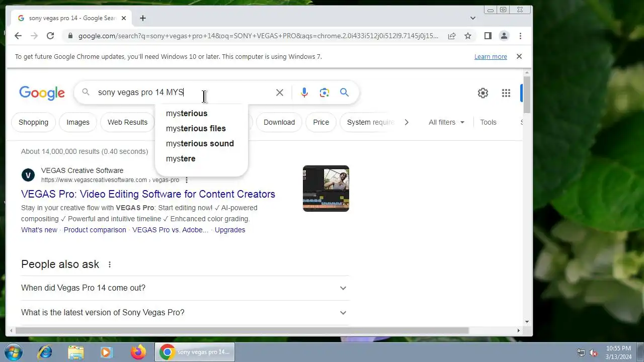Open result options next to vegas-pro URL
Screen dimensions: 644x362
187,180
